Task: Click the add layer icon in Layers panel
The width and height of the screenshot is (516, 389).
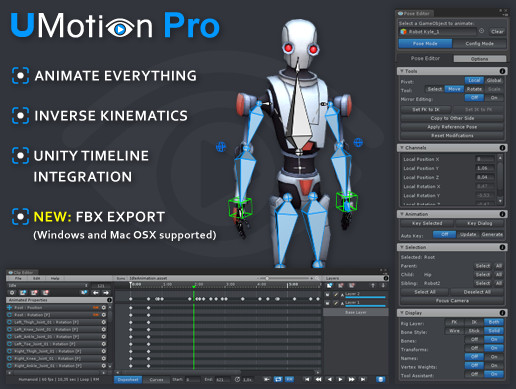Action: pyautogui.click(x=329, y=285)
